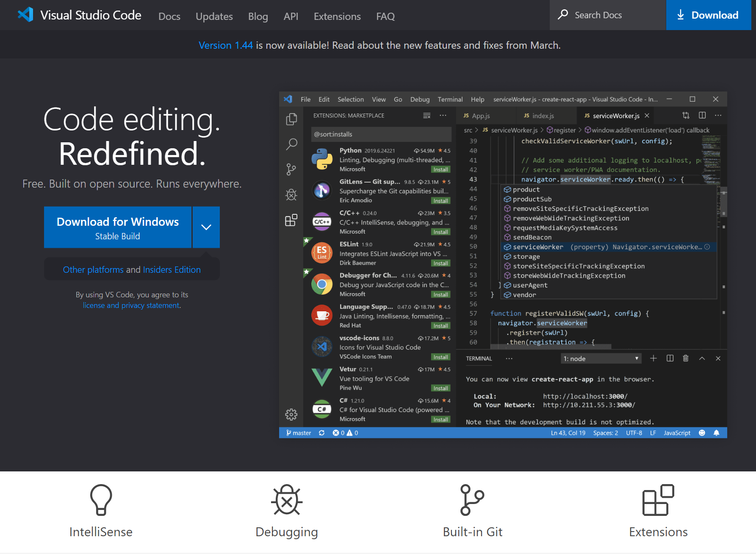This screenshot has width=756, height=554.
Task: Click the Manage gear icon in sidebar
Action: pos(291,414)
